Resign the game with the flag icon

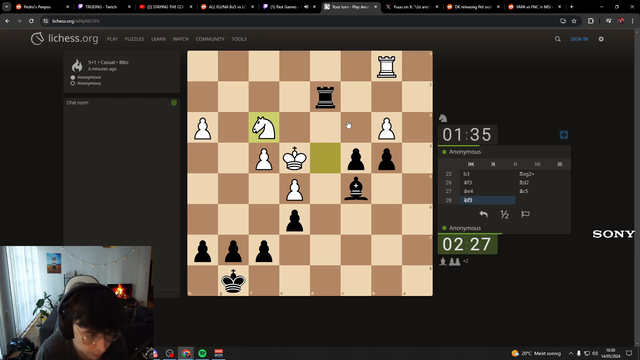pyautogui.click(x=526, y=214)
